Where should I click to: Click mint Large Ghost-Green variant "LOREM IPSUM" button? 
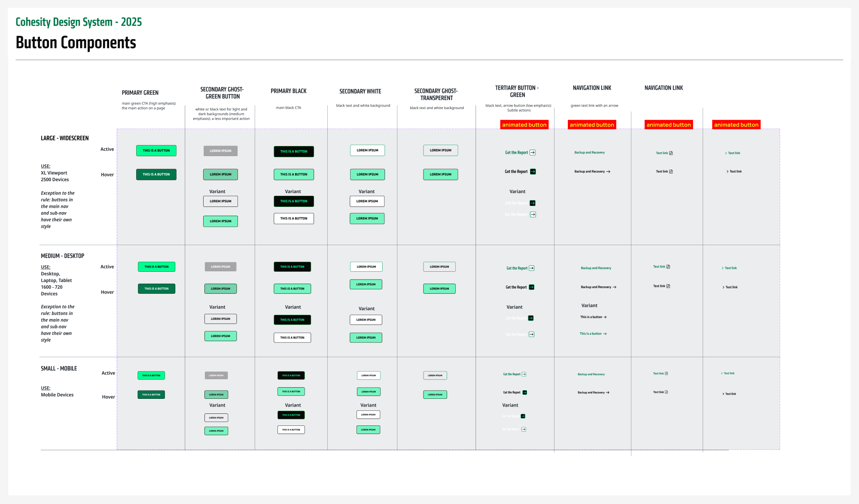(x=220, y=221)
